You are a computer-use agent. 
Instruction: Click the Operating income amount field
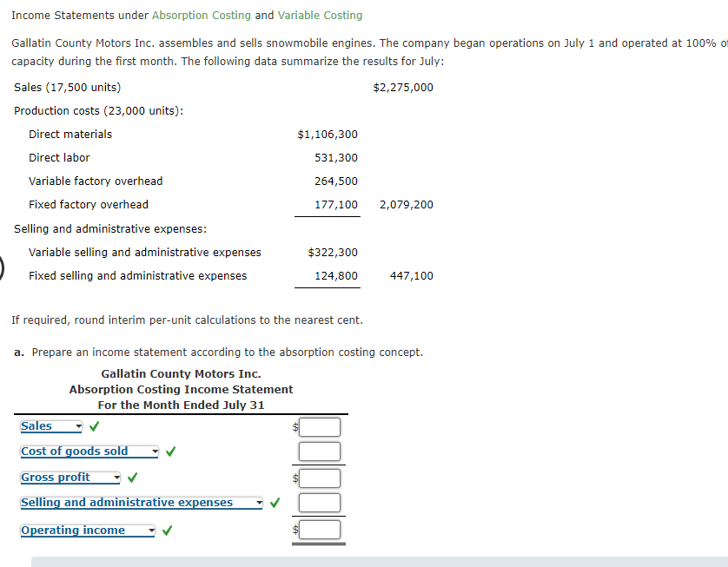click(x=320, y=530)
